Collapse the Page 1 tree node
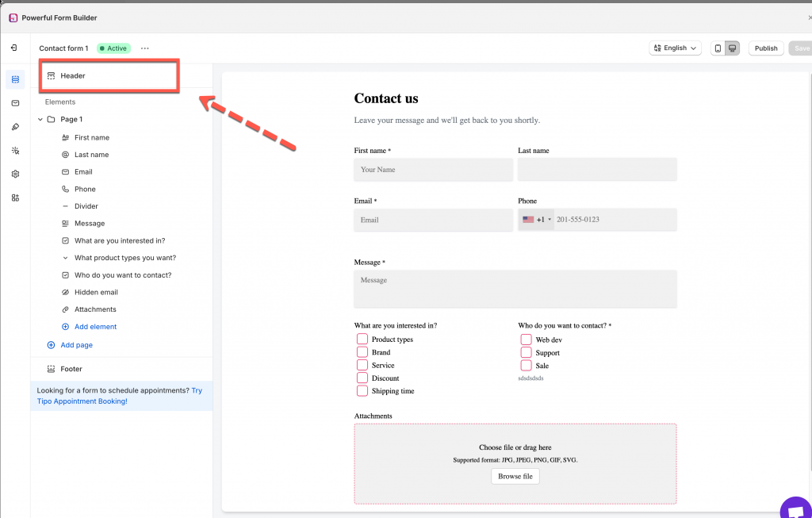This screenshot has height=518, width=812. click(40, 120)
